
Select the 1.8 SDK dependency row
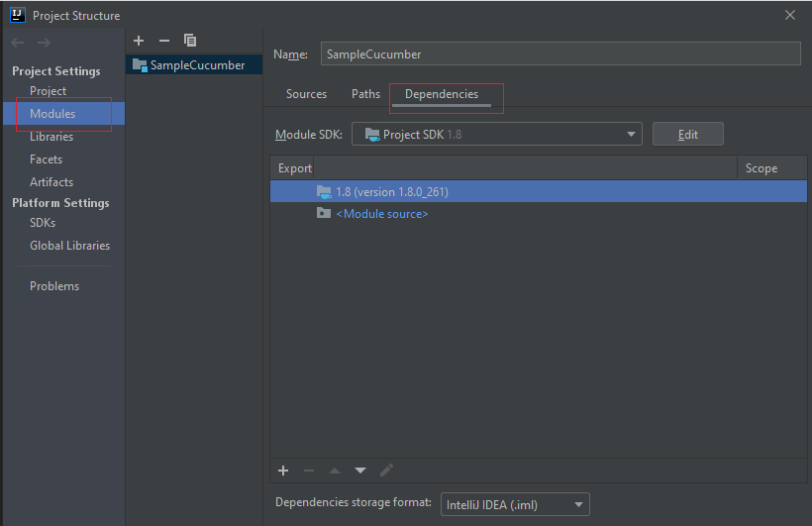[391, 191]
